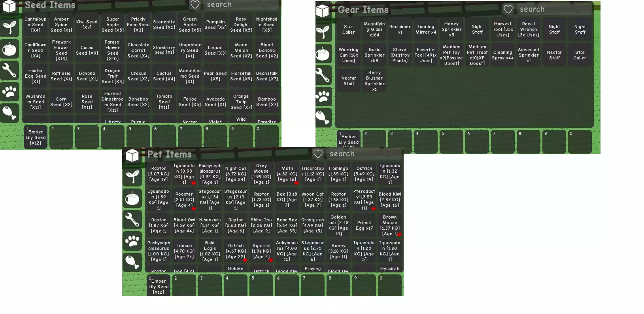The width and height of the screenshot is (644, 314).
Task: Click the drumstick icon in Pet Items sidebar
Action: [132, 262]
